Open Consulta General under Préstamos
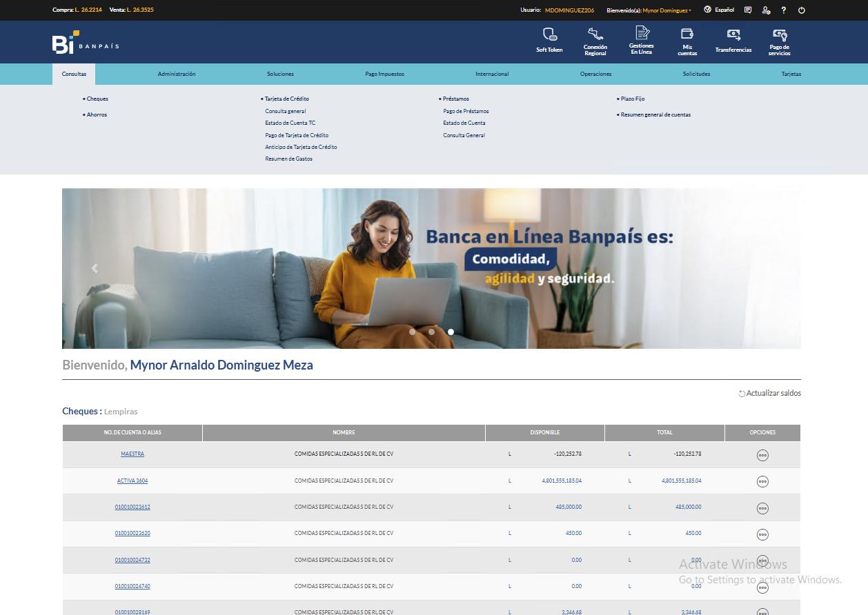The image size is (868, 615). [464, 135]
